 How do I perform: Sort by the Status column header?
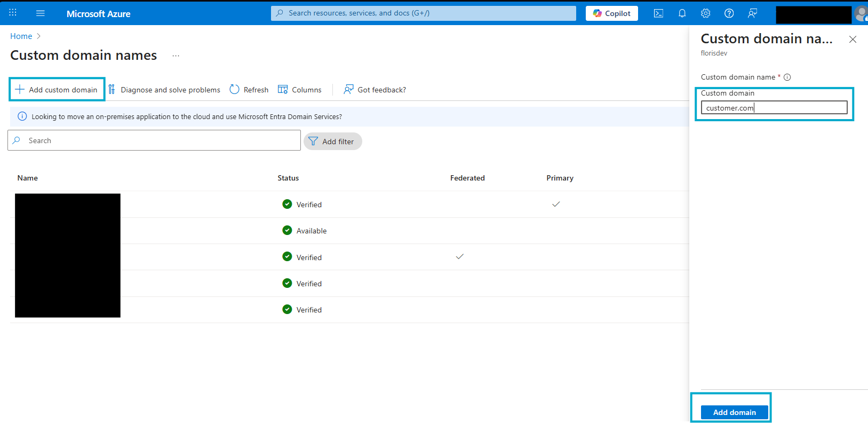pos(288,178)
